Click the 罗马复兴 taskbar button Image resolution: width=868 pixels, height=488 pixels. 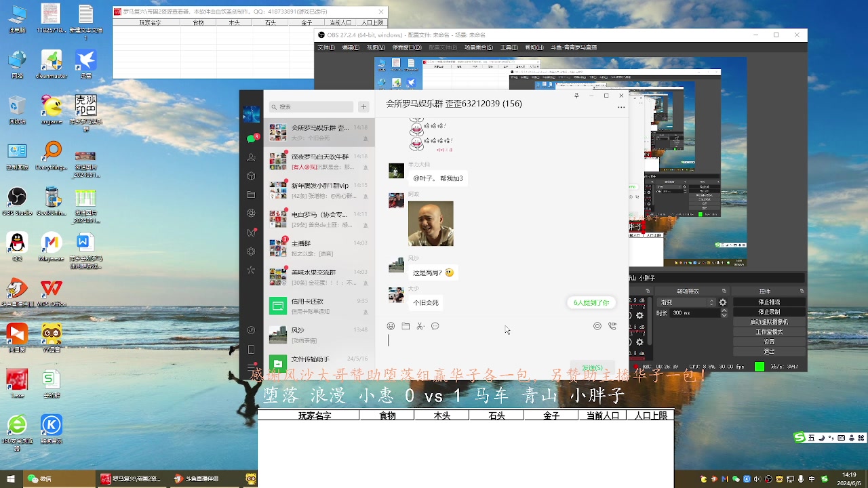[x=131, y=479]
